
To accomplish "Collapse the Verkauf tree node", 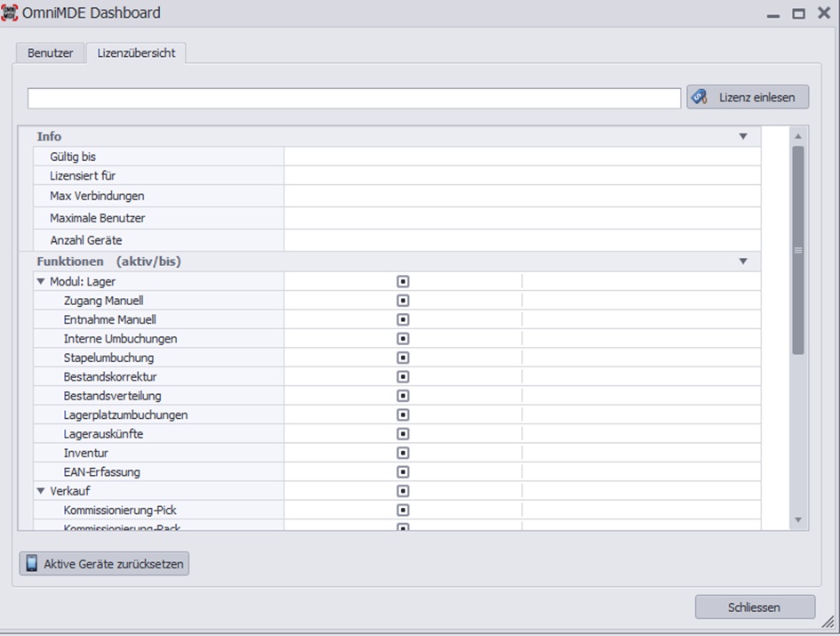I will 41,490.
